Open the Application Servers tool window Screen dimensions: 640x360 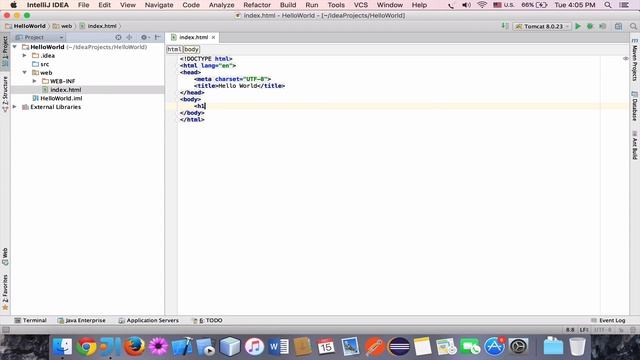[149, 320]
